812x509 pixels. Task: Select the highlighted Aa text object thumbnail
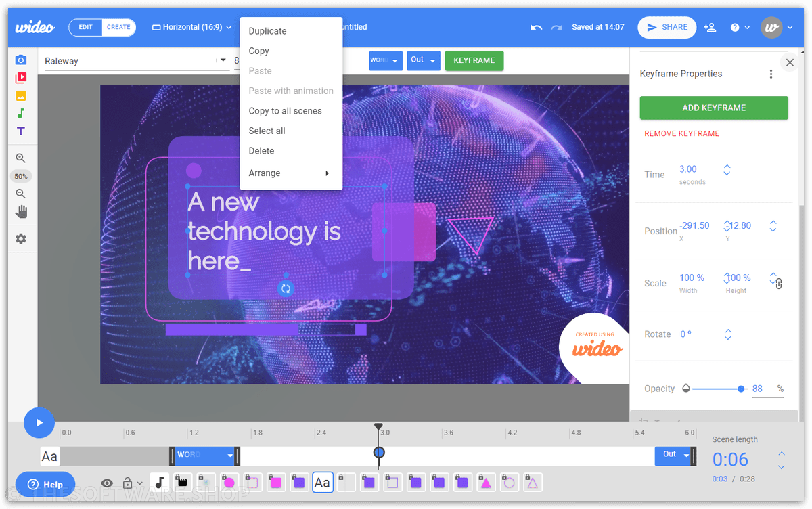click(x=323, y=482)
